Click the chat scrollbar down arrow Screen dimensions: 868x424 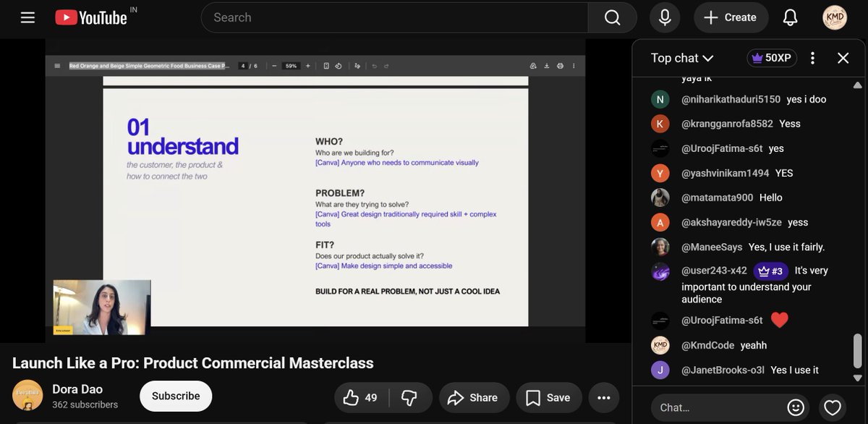coord(858,378)
